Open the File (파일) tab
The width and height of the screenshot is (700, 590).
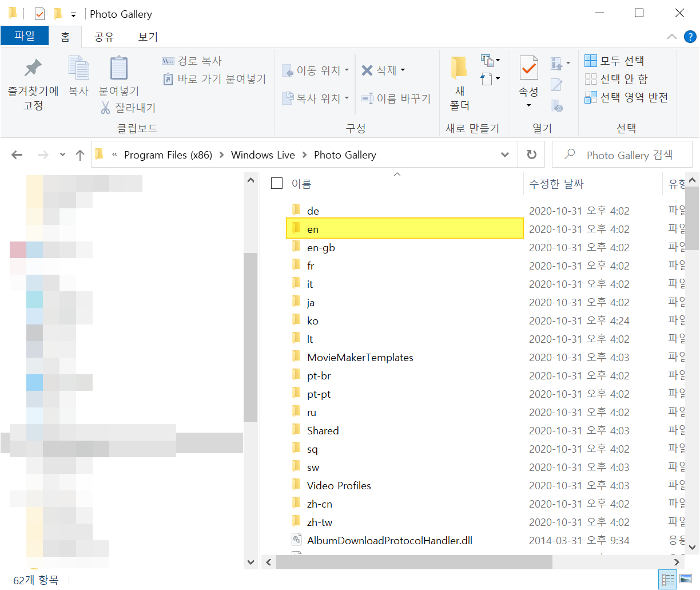(x=25, y=36)
